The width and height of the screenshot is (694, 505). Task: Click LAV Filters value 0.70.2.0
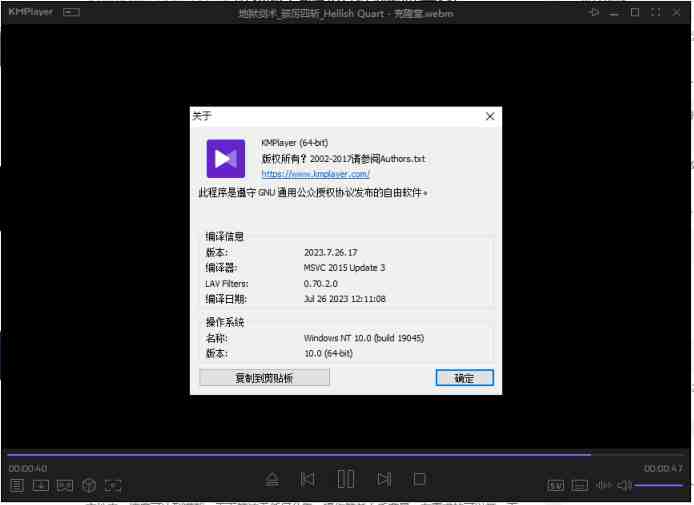(320, 283)
